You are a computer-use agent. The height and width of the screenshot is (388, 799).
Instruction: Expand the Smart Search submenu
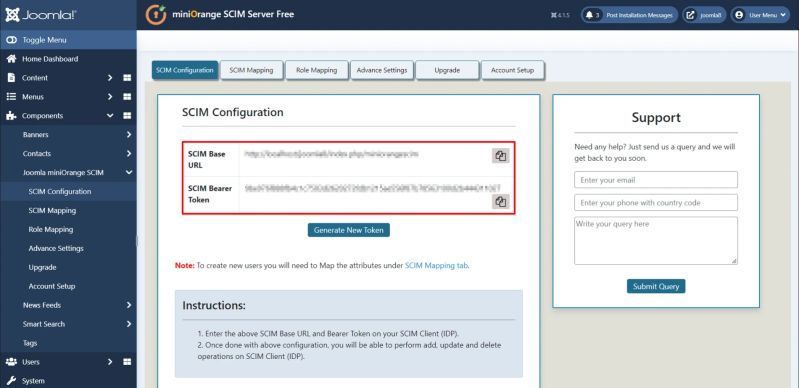(x=128, y=324)
